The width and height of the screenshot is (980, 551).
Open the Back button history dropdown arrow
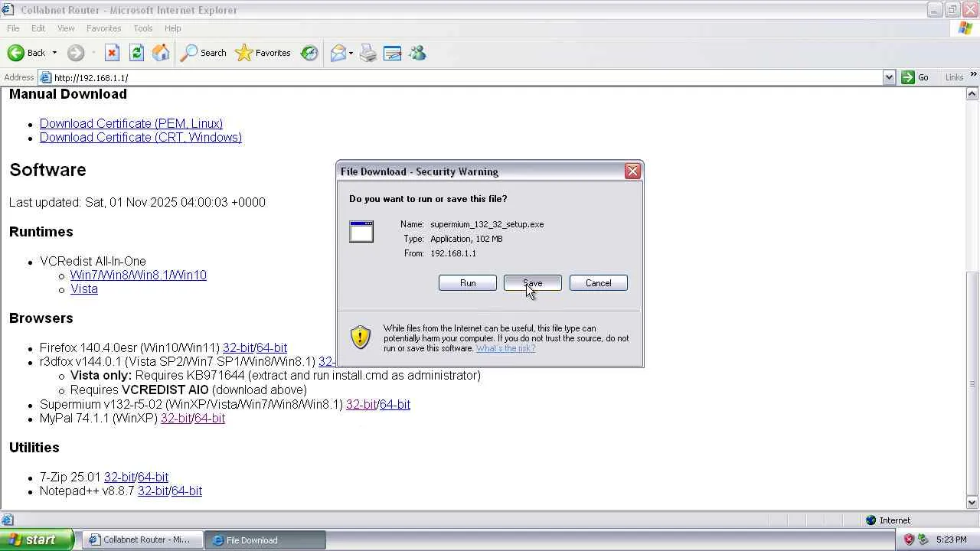54,53
